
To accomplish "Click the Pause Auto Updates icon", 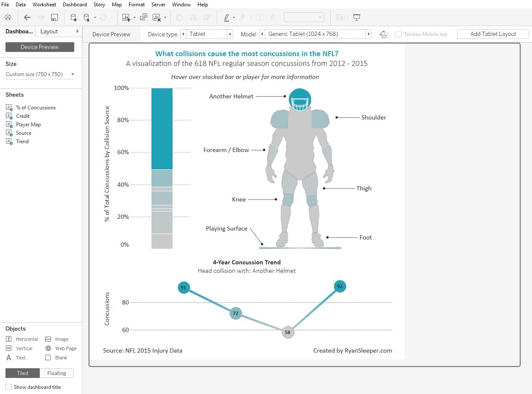I will coord(86,17).
